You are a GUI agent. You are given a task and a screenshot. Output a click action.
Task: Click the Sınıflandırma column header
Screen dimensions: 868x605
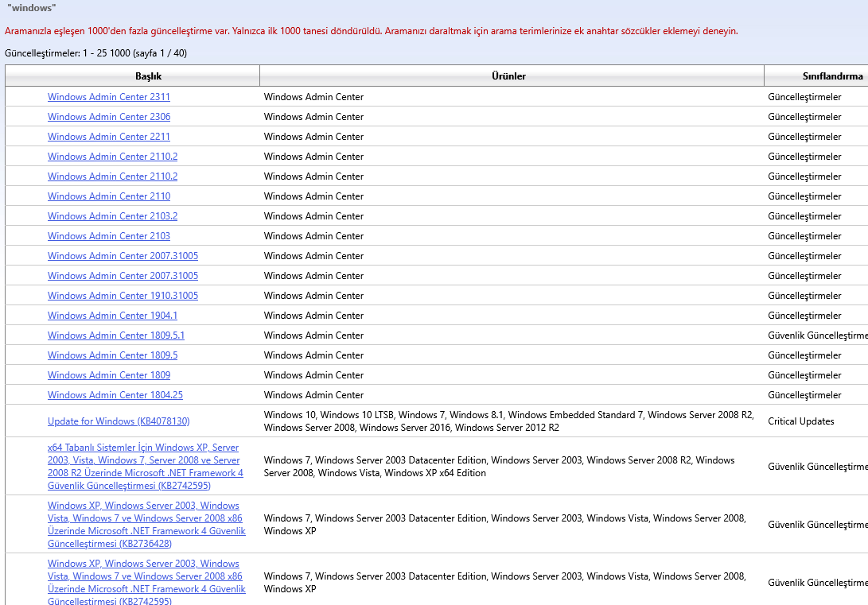click(832, 76)
